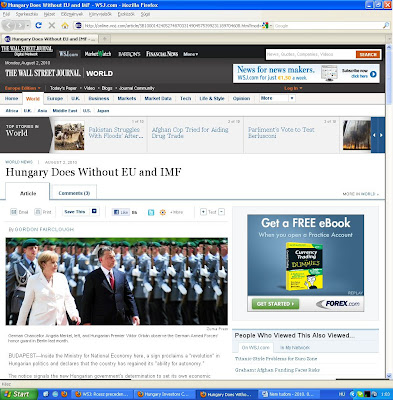Open Titanic-Style Problems for Euro Zone link

(276, 359)
